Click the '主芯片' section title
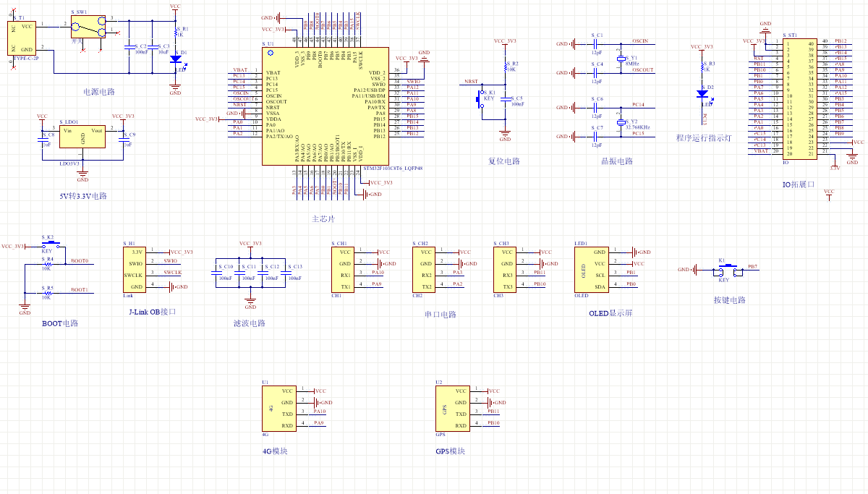 (x=323, y=218)
